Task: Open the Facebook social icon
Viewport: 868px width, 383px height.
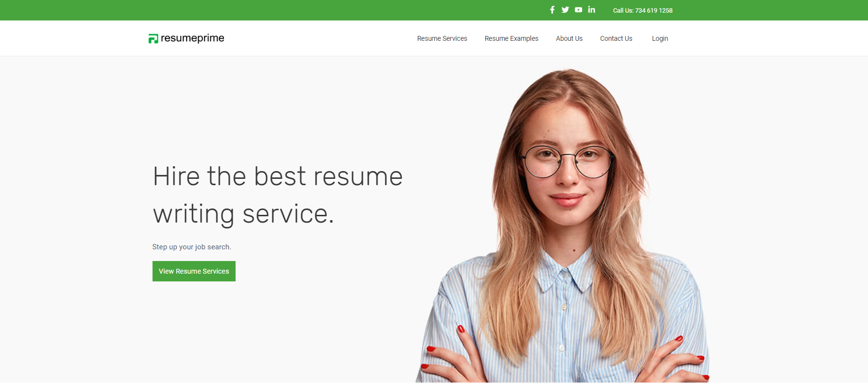Action: (552, 10)
